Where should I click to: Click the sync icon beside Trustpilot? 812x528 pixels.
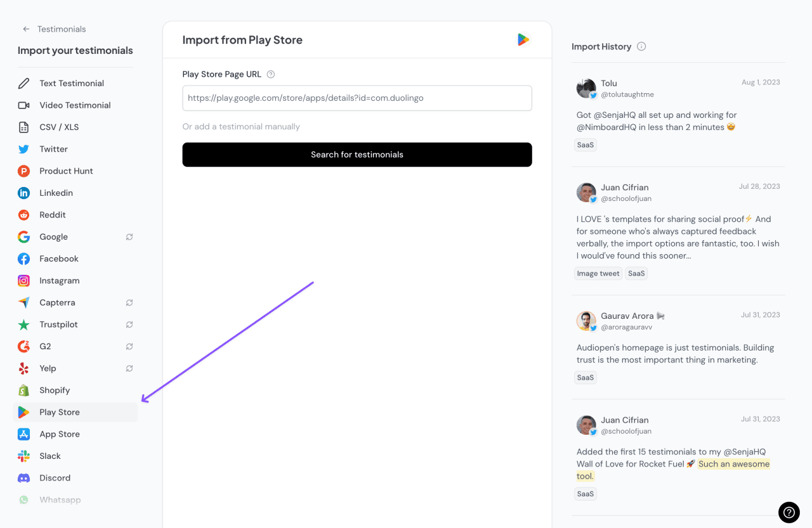click(129, 325)
